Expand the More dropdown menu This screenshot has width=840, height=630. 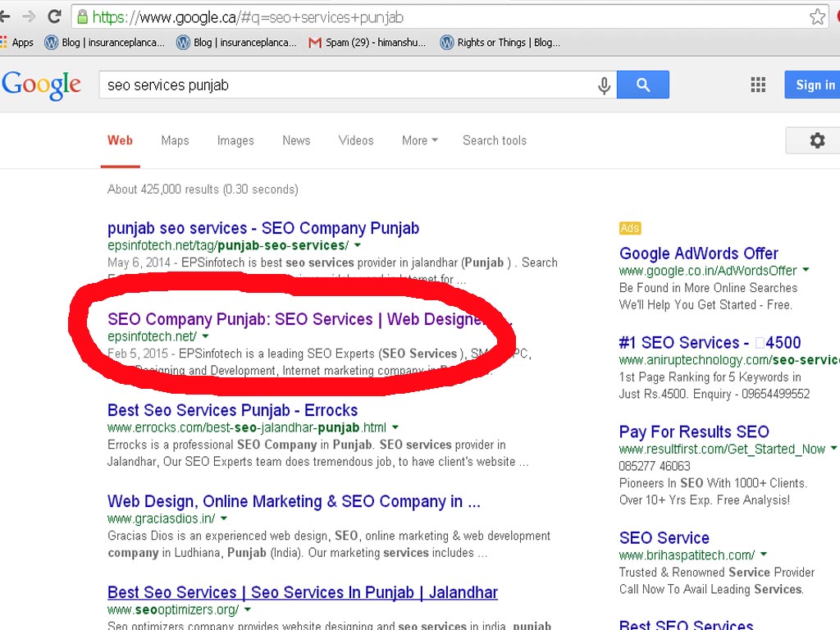420,140
